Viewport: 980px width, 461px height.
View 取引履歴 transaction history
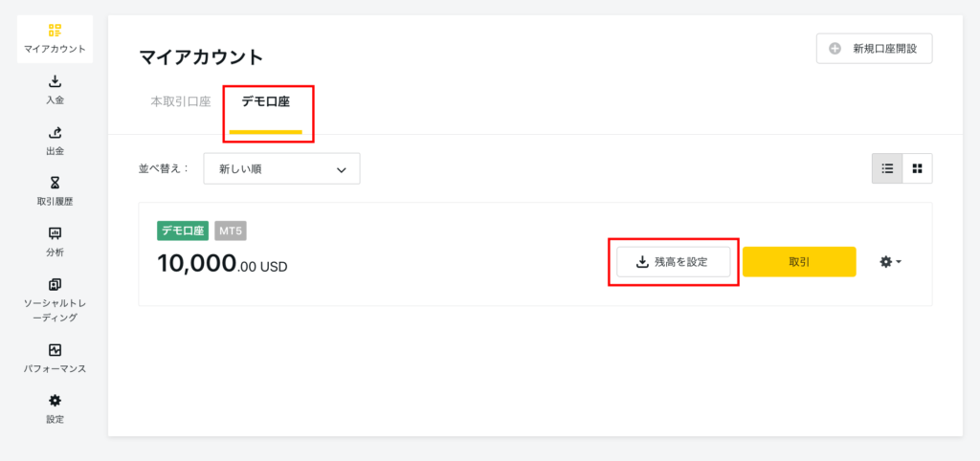tap(55, 192)
